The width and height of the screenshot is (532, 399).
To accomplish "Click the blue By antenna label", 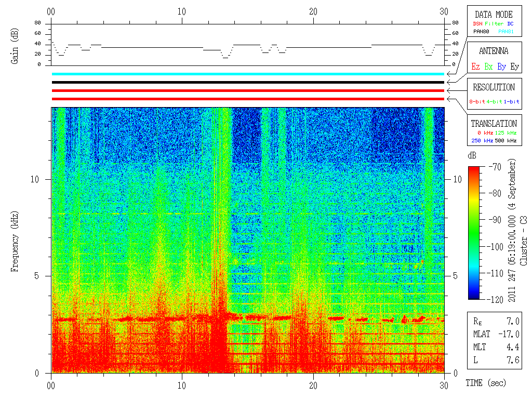I will 501,66.
